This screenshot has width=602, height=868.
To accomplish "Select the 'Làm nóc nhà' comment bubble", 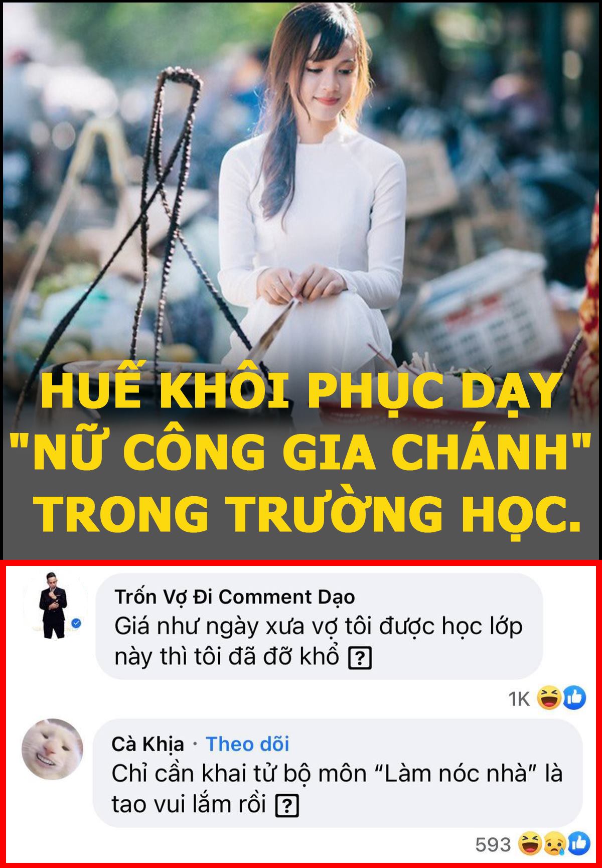I will coord(338,773).
